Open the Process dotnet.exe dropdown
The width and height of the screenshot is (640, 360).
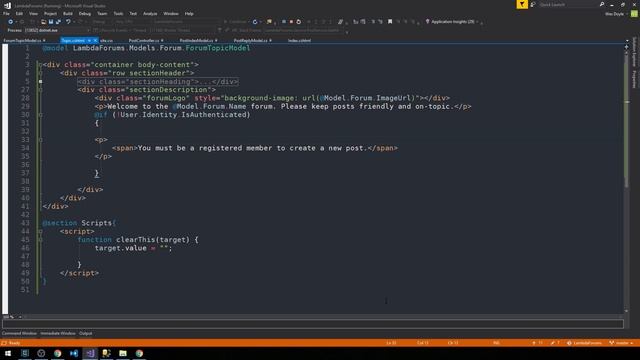click(57, 30)
